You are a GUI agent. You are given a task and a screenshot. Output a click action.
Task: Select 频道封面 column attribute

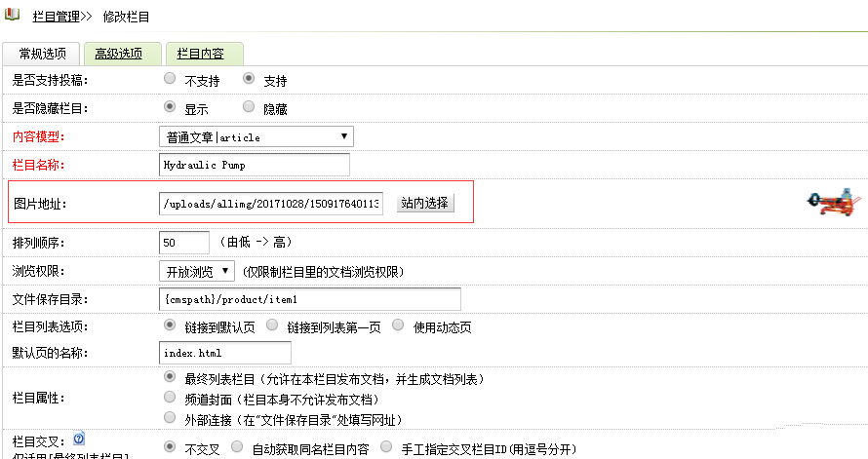tap(171, 398)
